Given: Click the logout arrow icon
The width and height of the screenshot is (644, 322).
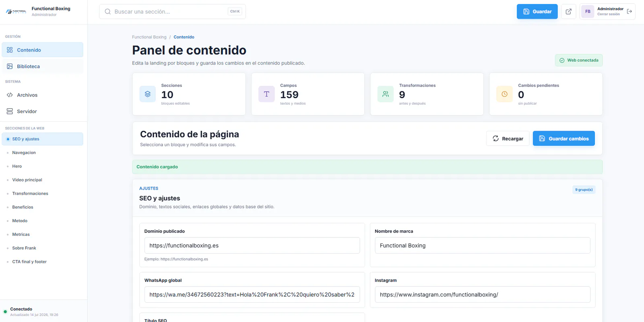Looking at the screenshot, I should coord(629,12).
